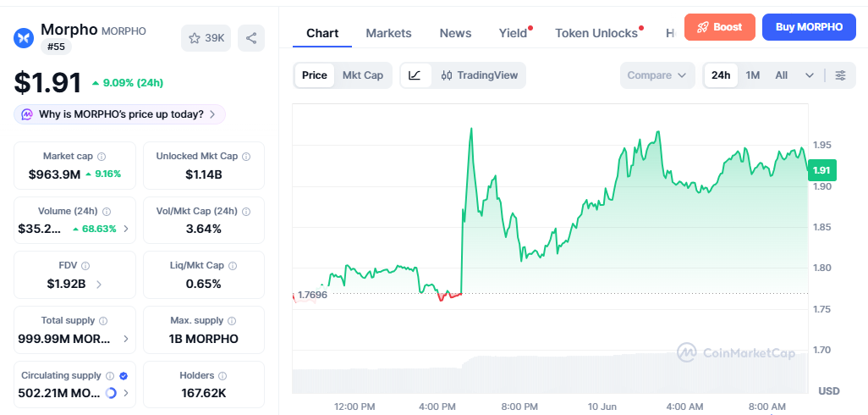Click the 0.65% Liq/Mkt Cap value
The width and height of the screenshot is (868, 415).
[x=204, y=285]
